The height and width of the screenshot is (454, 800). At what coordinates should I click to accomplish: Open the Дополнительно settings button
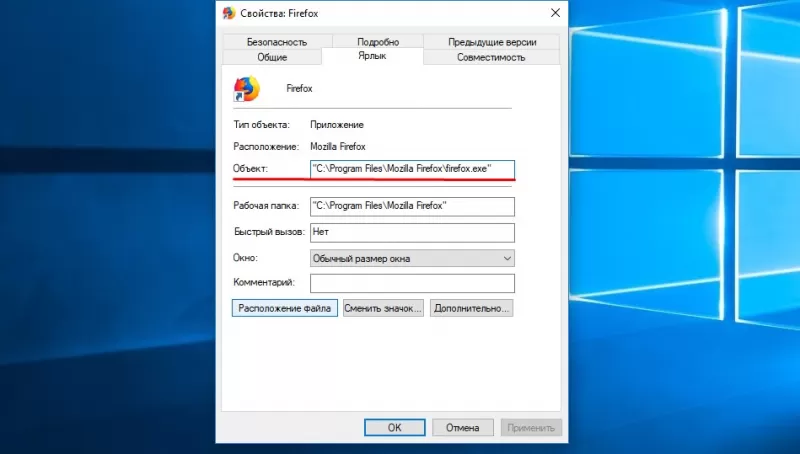pos(471,308)
